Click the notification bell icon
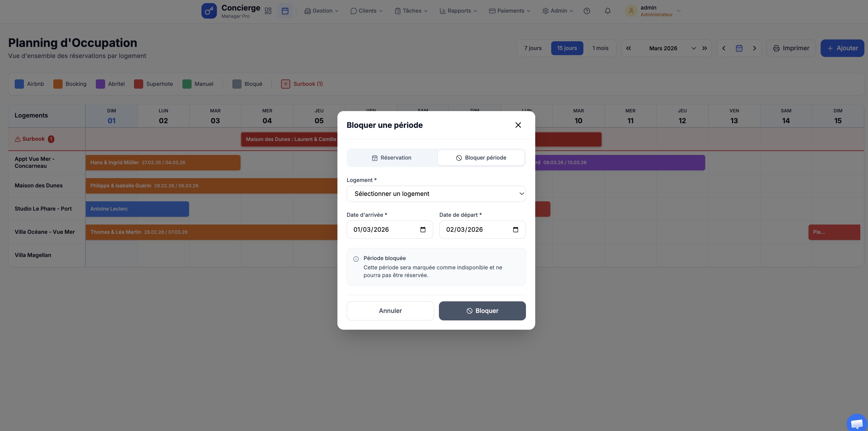The image size is (868, 431). pos(608,11)
